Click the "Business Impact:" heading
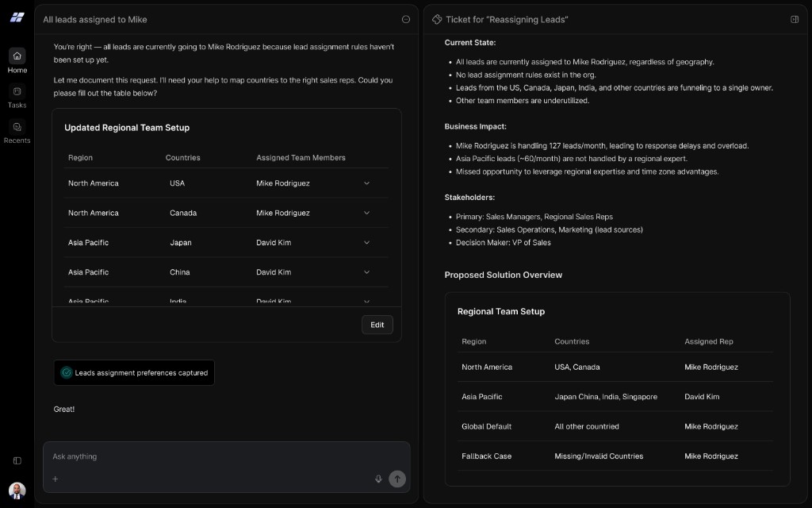Viewport: 812px width, 508px height. 476,126
